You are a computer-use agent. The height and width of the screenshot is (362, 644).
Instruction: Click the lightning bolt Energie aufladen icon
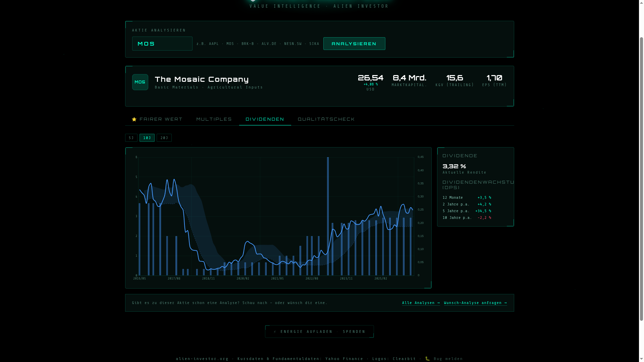[275, 332]
